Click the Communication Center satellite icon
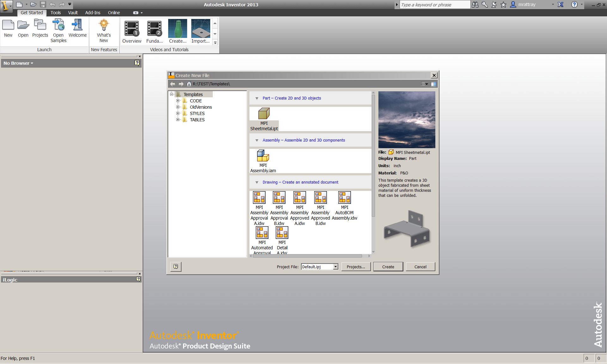The image size is (607, 364). (x=494, y=4)
